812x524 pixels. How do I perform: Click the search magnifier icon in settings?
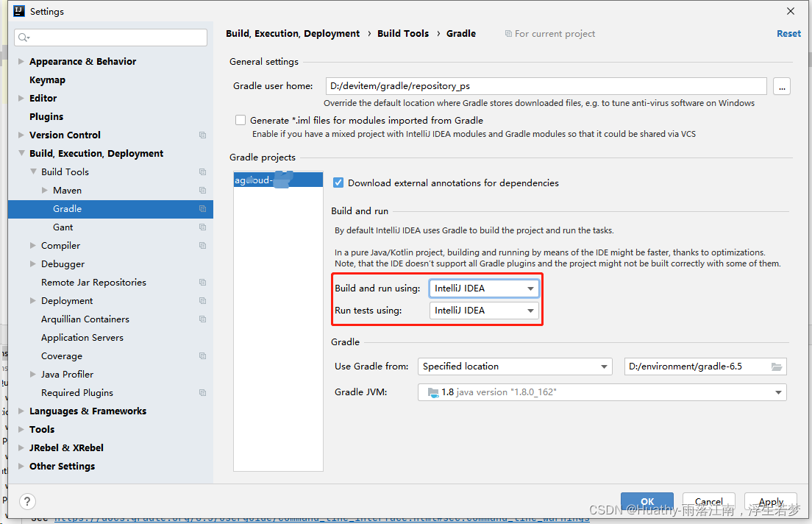pyautogui.click(x=24, y=38)
